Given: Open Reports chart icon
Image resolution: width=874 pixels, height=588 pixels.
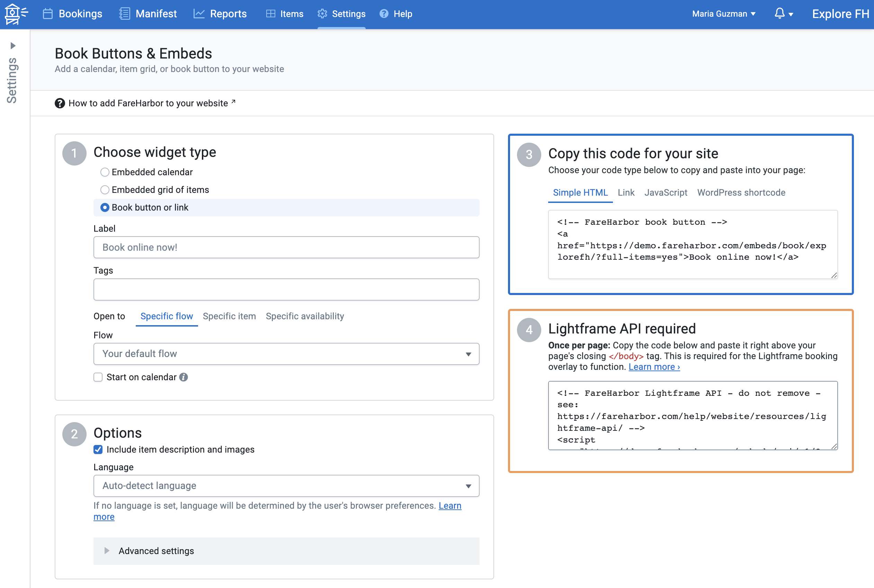Looking at the screenshot, I should pos(199,14).
